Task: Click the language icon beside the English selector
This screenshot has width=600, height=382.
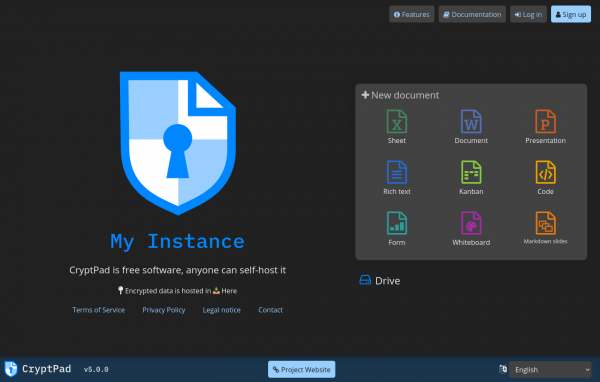Action: (x=503, y=369)
